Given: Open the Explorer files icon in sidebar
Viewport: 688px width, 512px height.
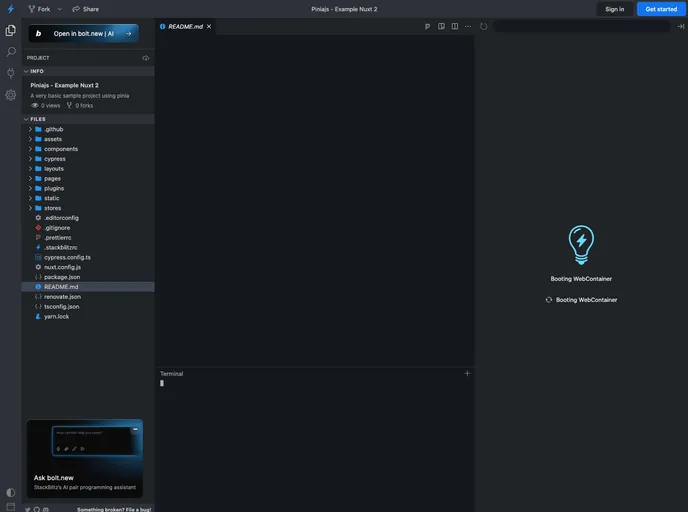Looking at the screenshot, I should click(11, 30).
